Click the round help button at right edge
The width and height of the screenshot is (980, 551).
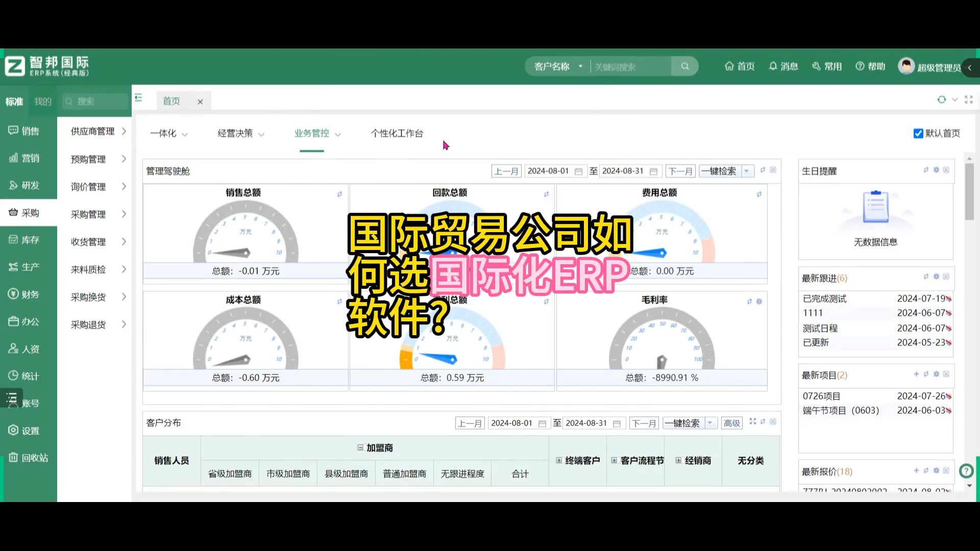966,471
